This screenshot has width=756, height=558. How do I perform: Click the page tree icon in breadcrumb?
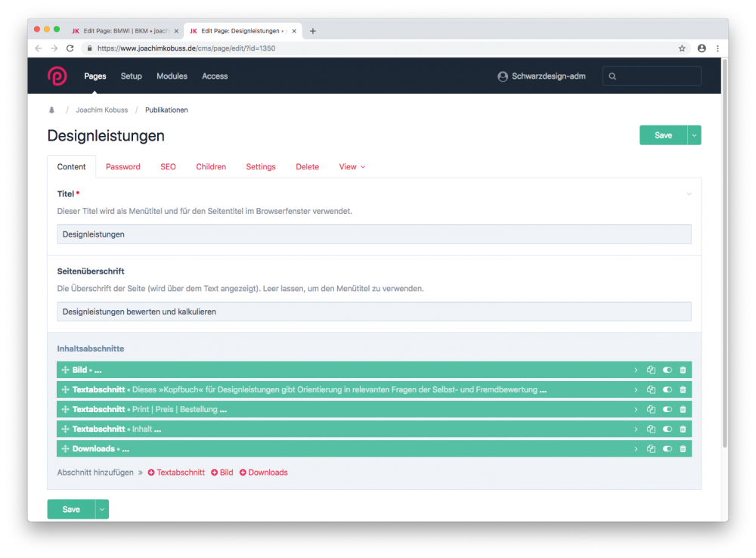[51, 110]
